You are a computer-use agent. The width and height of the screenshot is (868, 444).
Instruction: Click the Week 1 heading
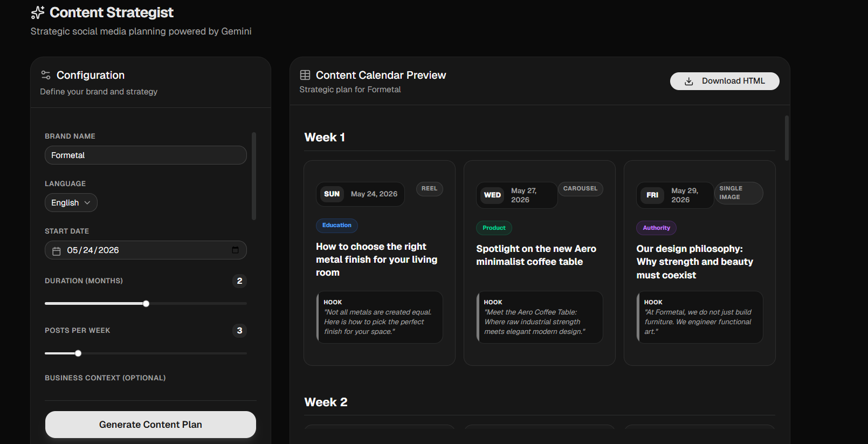pyautogui.click(x=325, y=138)
